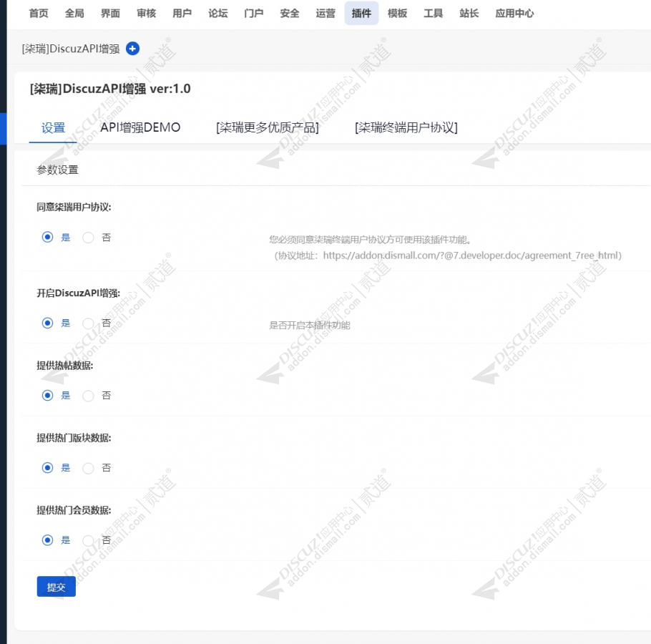Click the [柒瑞]DiscuzAPI增强 breadcrumb text

pyautogui.click(x=71, y=49)
